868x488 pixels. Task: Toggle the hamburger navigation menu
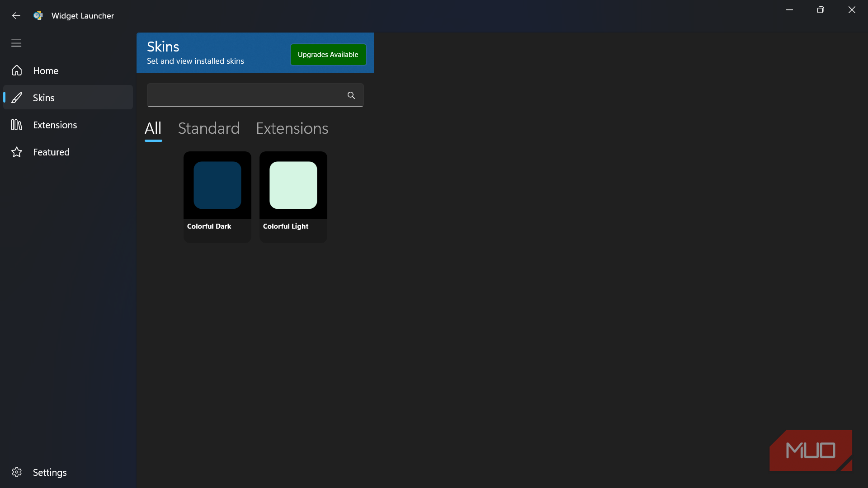coord(16,43)
